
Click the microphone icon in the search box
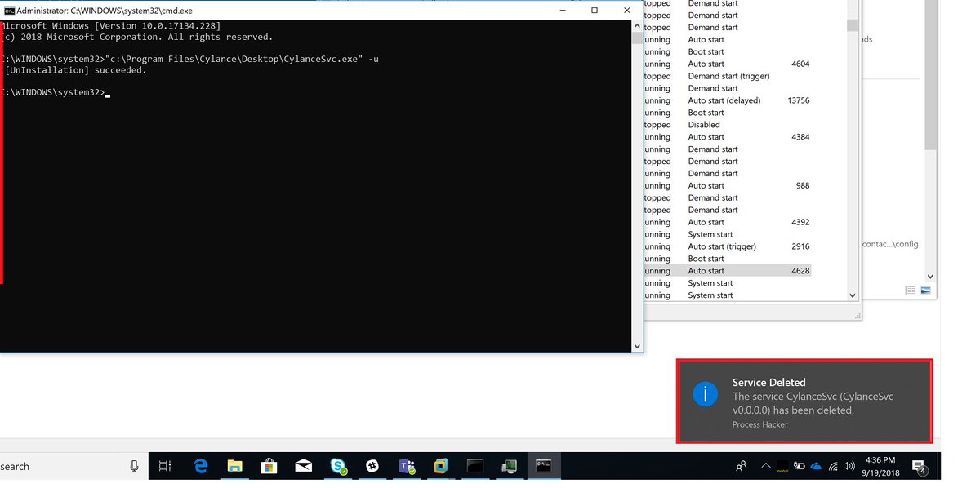(134, 466)
